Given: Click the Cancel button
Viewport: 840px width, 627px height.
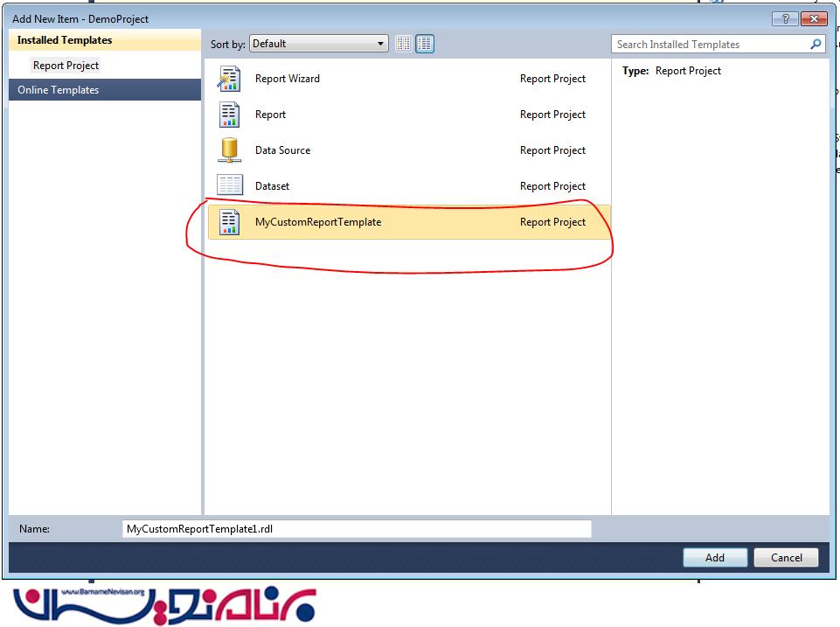Looking at the screenshot, I should [x=786, y=557].
